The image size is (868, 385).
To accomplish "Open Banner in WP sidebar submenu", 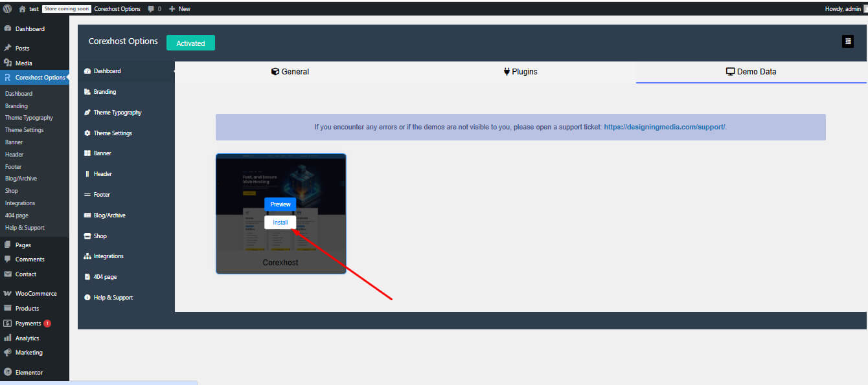I will (14, 142).
